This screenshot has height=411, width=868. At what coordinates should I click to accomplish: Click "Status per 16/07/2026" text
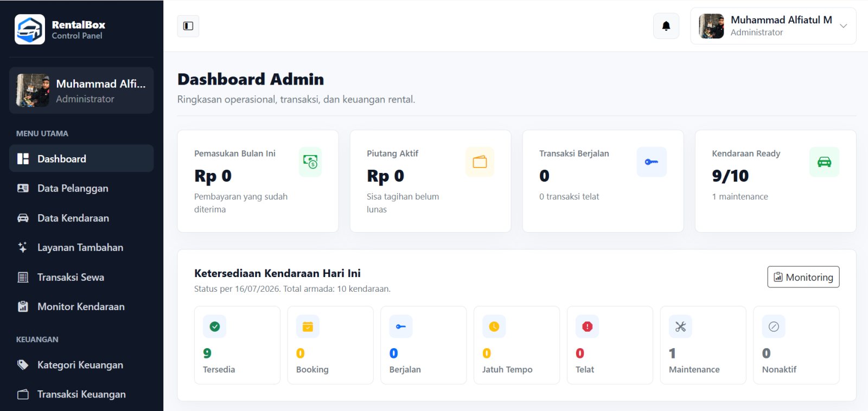[237, 288]
